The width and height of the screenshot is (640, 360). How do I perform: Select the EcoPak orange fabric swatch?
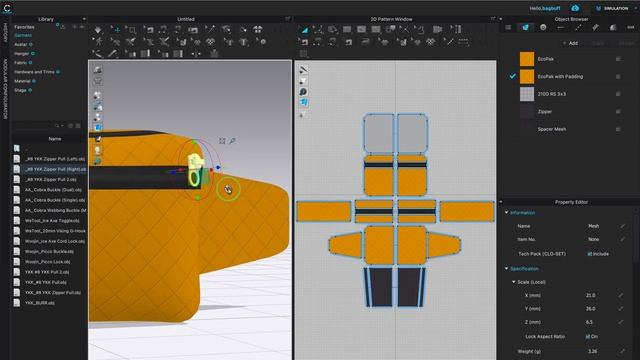click(527, 59)
